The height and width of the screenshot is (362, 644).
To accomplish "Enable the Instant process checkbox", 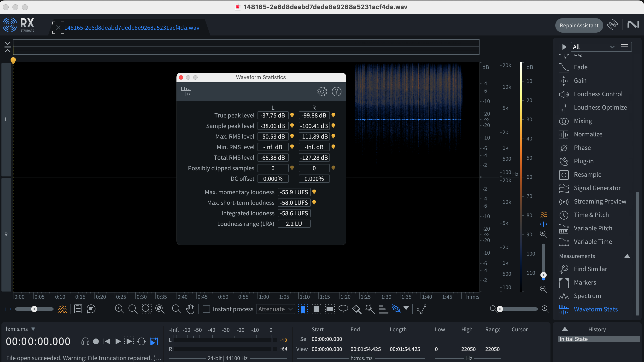I will [x=206, y=309].
